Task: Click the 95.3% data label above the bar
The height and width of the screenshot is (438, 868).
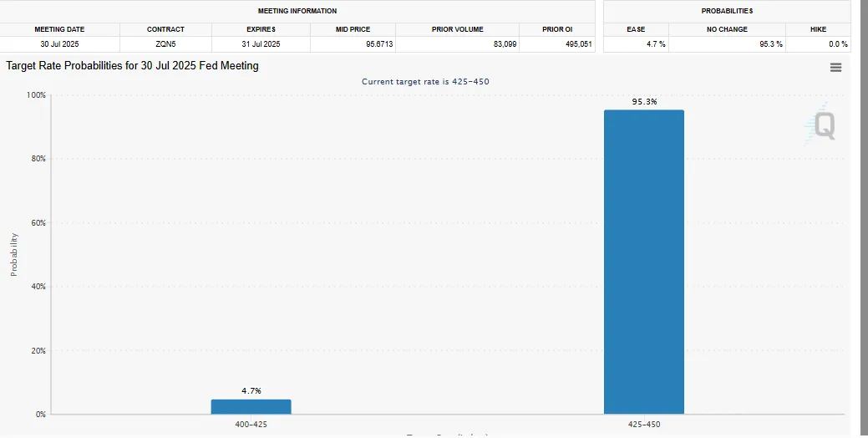Action: point(644,102)
